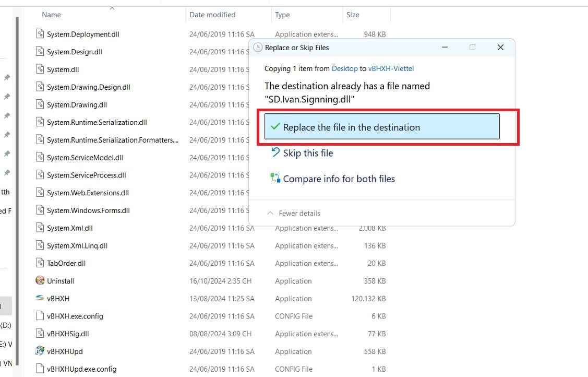Open the Desktop source link
This screenshot has height=377, width=588.
345,68
